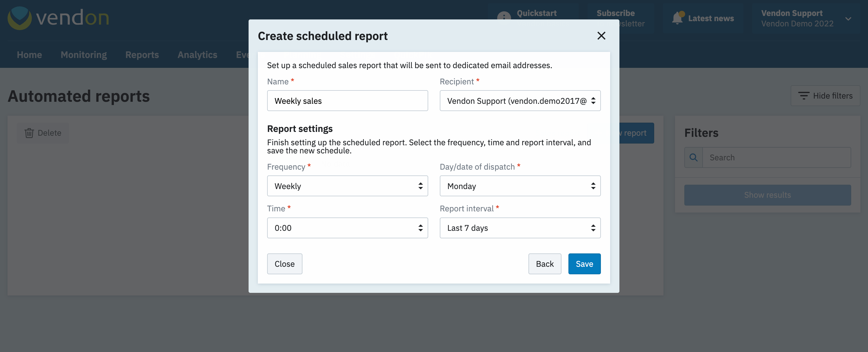Screen dimensions: 868x352
Task: Click the Delete trash icon
Action: point(29,133)
